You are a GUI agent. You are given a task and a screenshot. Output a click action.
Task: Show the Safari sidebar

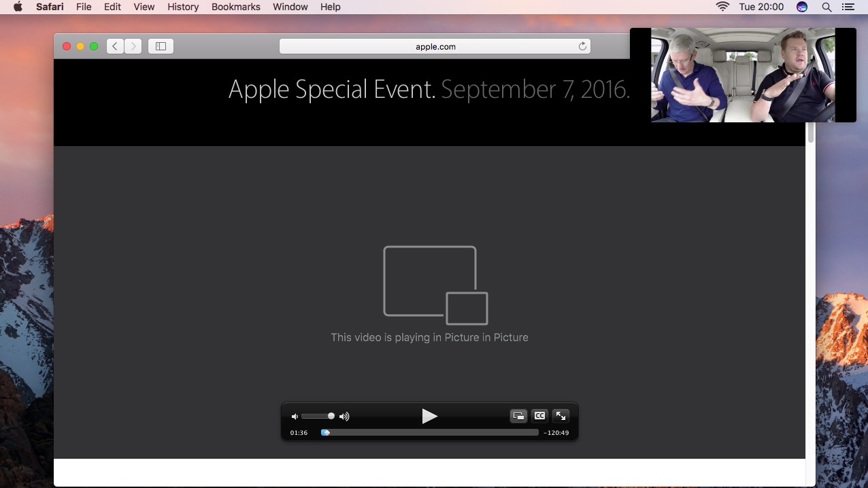(x=161, y=46)
